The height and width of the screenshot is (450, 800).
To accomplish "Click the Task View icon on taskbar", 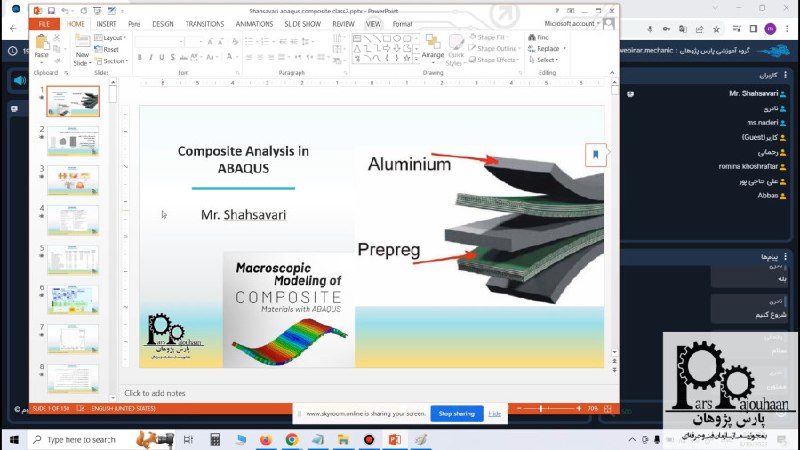I will pos(188,439).
